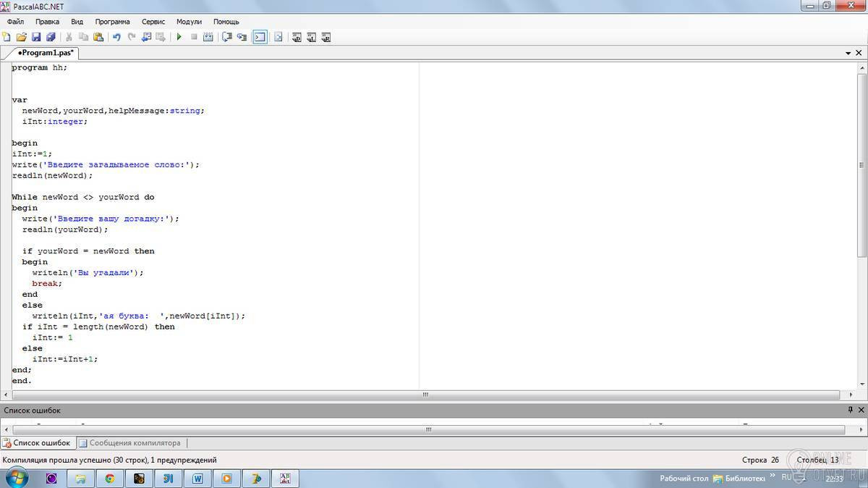The width and height of the screenshot is (868, 488).
Task: Switch to PascalABC.NET taskbar button
Action: 285,479
